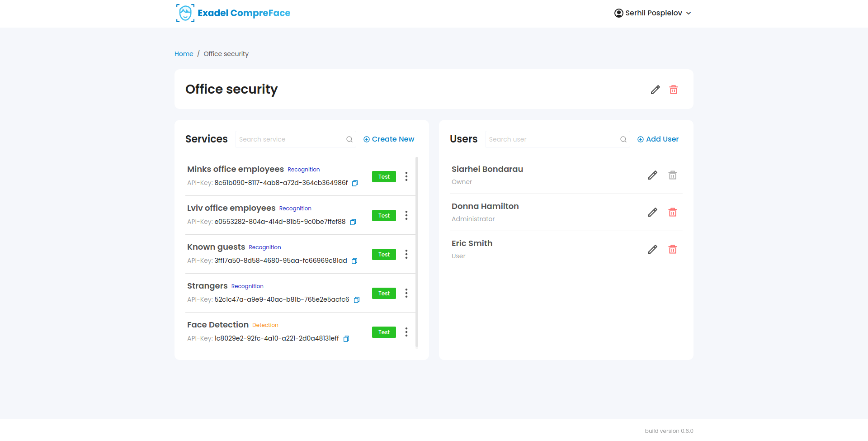The height and width of the screenshot is (441, 868).
Task: Edit Siarhei Bondarau's entry
Action: (x=652, y=175)
